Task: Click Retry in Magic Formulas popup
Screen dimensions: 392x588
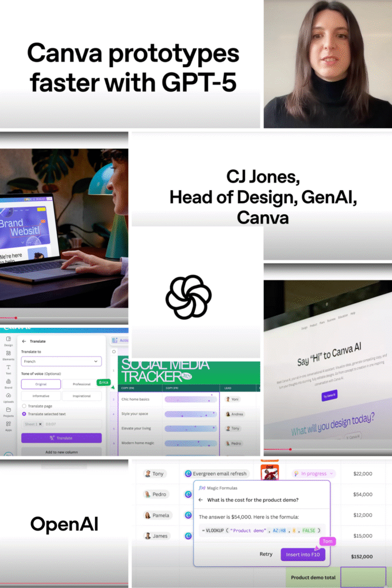Action: (x=266, y=554)
